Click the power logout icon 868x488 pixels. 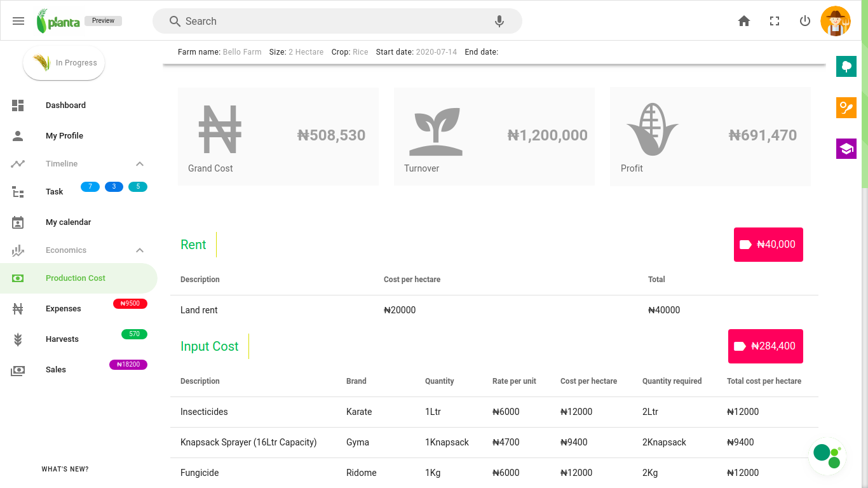pos(805,21)
